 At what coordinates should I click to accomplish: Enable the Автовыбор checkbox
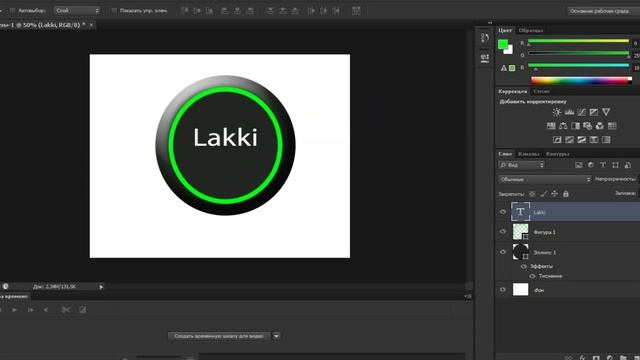(x=12, y=11)
